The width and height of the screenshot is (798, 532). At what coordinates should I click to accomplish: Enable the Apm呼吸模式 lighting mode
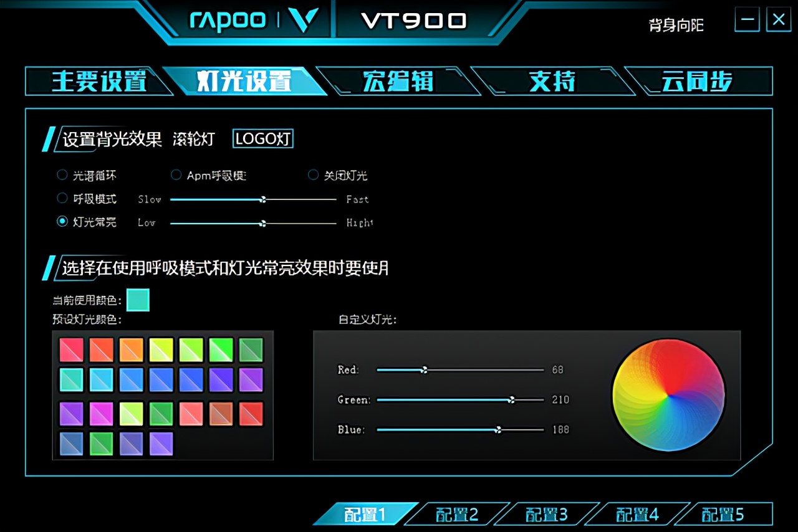[176, 175]
